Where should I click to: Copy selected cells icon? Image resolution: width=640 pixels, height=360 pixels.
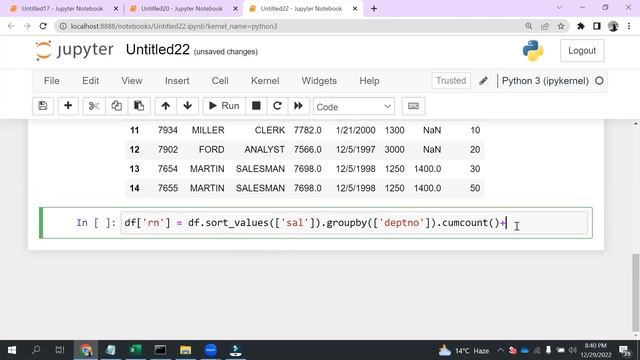[116, 106]
